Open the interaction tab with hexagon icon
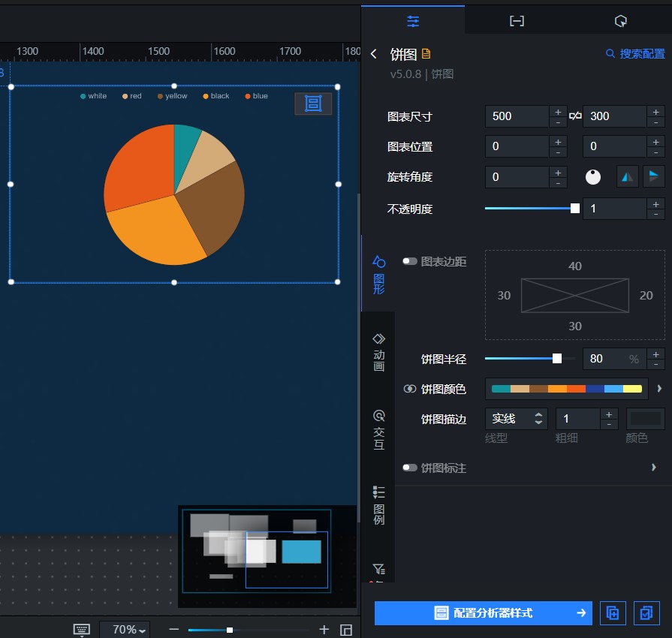 point(620,20)
